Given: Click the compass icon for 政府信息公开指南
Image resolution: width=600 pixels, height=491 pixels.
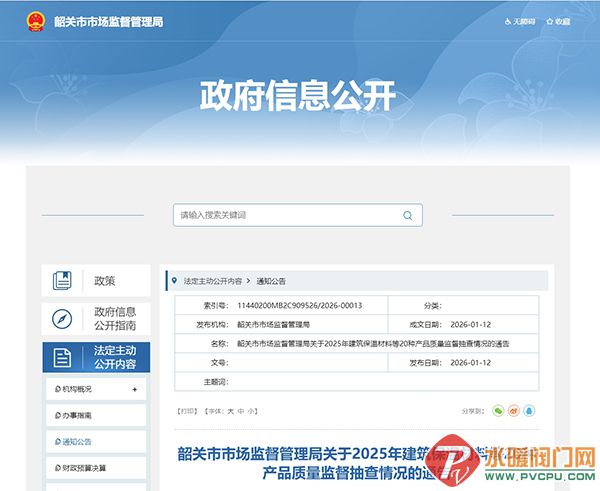Looking at the screenshot, I should pyautogui.click(x=62, y=318).
